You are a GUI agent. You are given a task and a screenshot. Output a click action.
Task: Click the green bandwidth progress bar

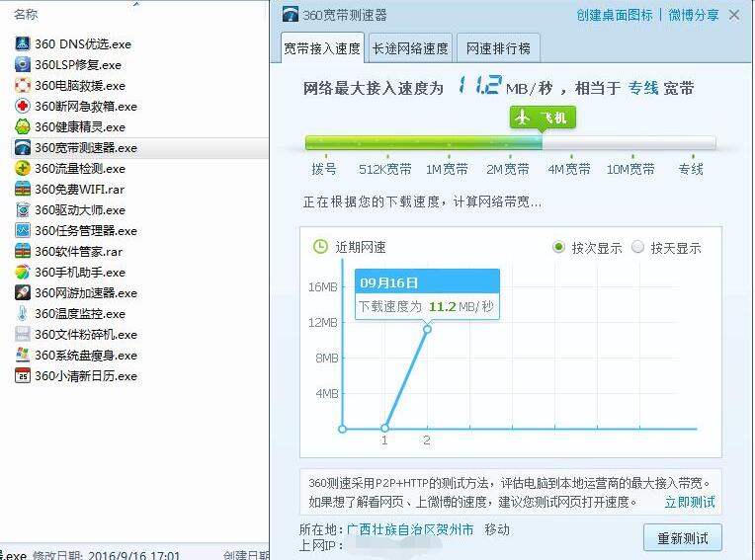[424, 143]
